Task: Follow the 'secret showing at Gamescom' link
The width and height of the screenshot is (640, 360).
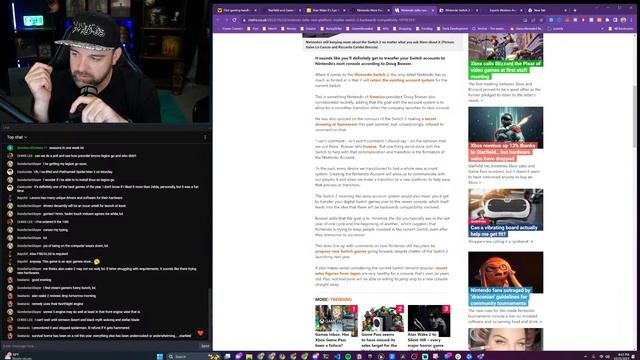Action: (x=375, y=121)
